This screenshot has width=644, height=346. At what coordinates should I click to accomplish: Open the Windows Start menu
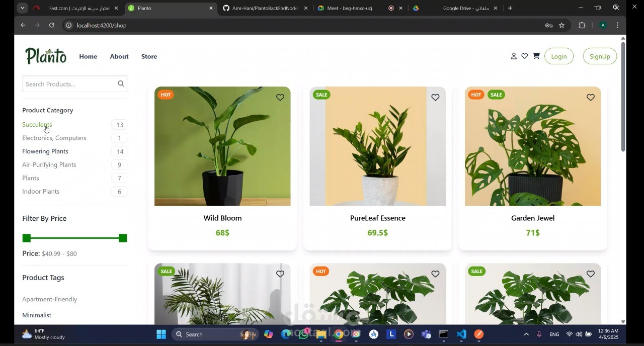[161, 334]
